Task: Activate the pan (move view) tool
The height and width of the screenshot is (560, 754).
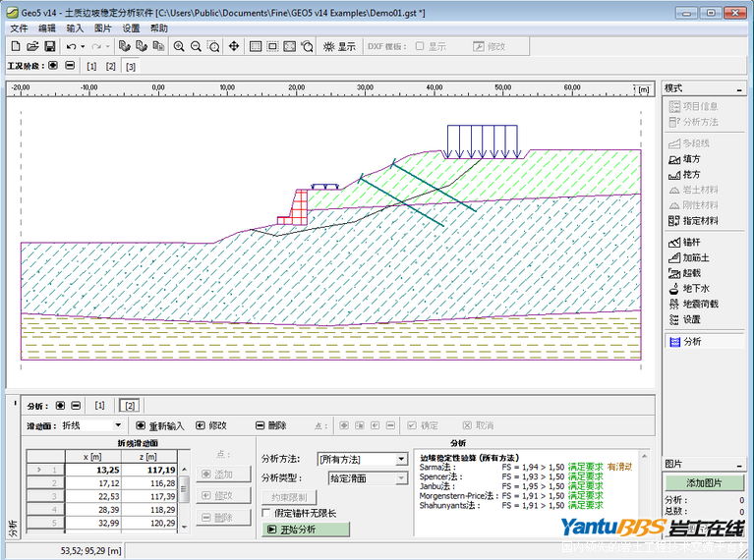Action: tap(234, 46)
